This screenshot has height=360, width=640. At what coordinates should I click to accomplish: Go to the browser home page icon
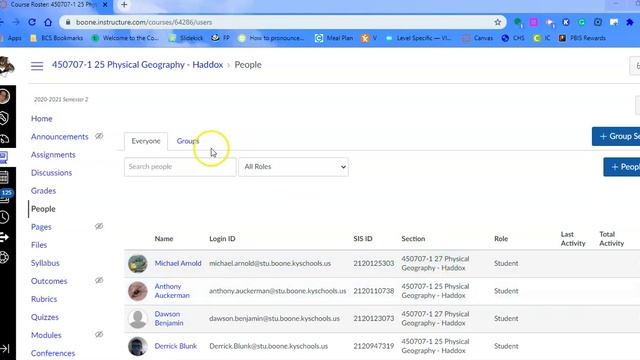coord(48,22)
